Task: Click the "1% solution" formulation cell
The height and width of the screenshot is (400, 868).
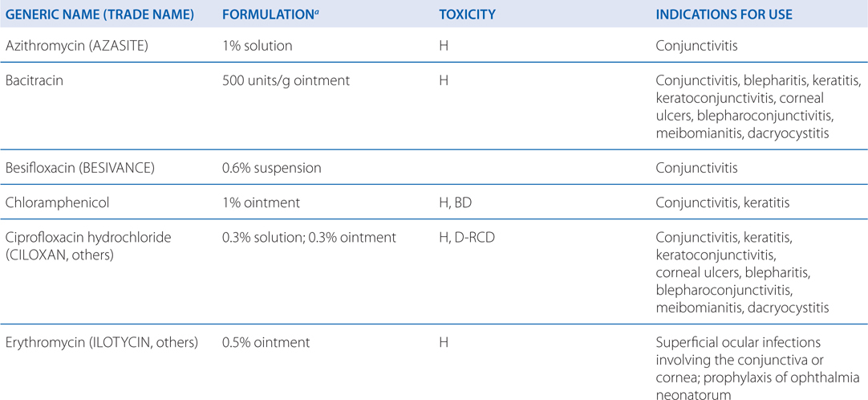Action: pos(257,46)
